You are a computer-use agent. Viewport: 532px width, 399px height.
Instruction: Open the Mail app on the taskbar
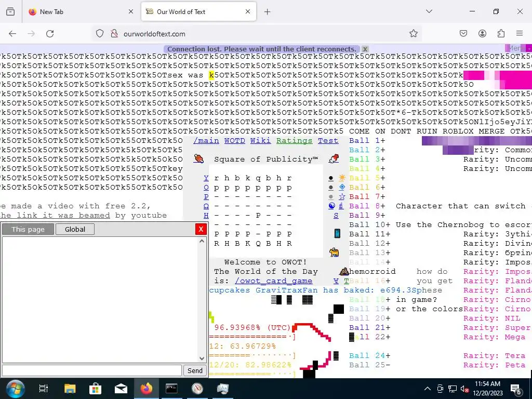[121, 389]
